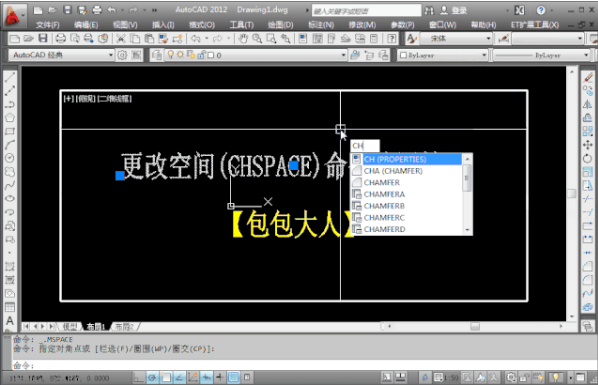Image resolution: width=598 pixels, height=385 pixels.
Task: Click the viewport scale 1:50 button
Action: [x=447, y=378]
